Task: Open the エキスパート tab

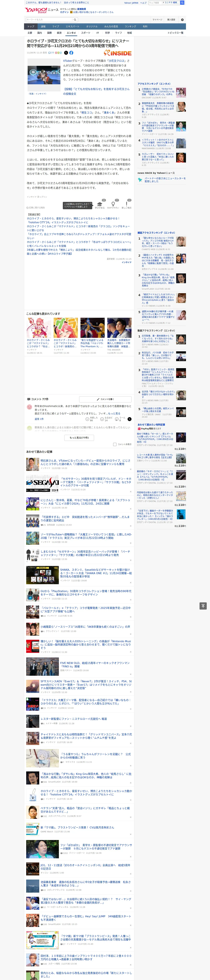Action: pos(72,27)
